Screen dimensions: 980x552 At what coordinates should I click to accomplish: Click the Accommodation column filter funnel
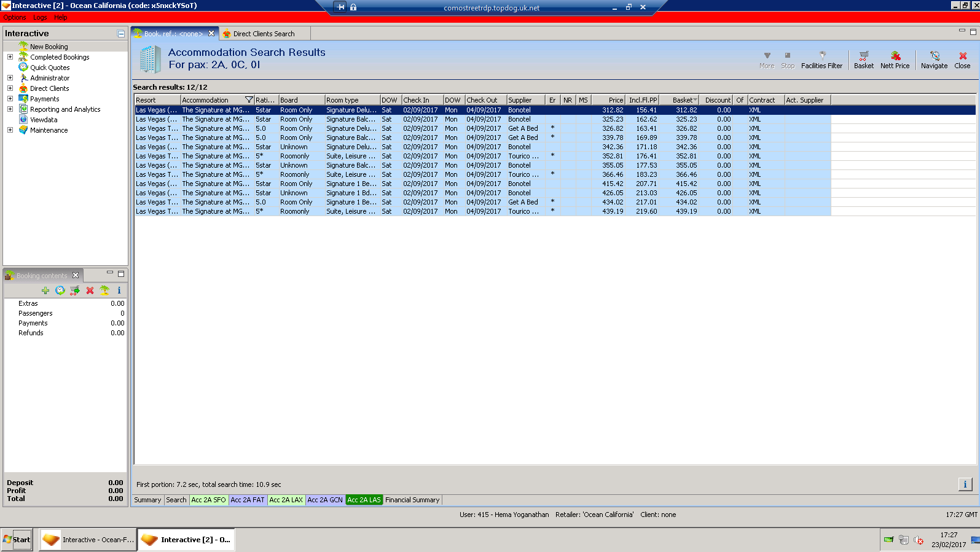point(249,100)
